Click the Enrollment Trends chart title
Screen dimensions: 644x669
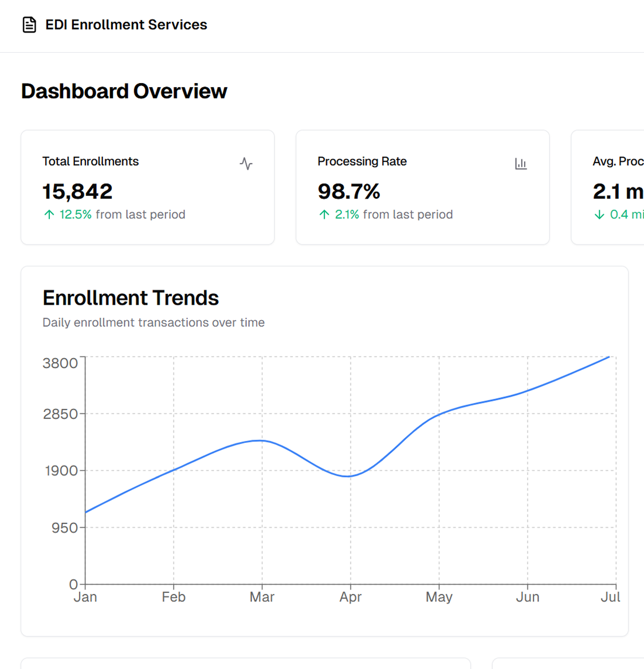131,298
